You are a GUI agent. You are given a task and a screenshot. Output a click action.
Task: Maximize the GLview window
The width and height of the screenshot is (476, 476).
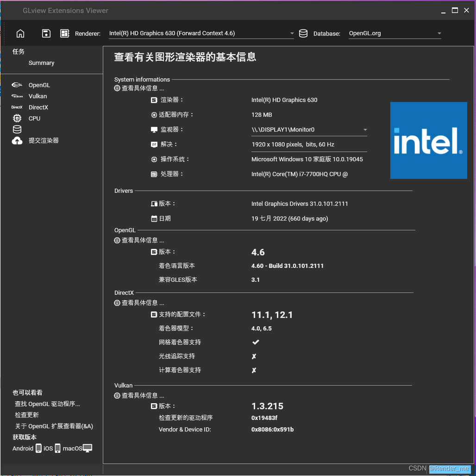point(455,10)
